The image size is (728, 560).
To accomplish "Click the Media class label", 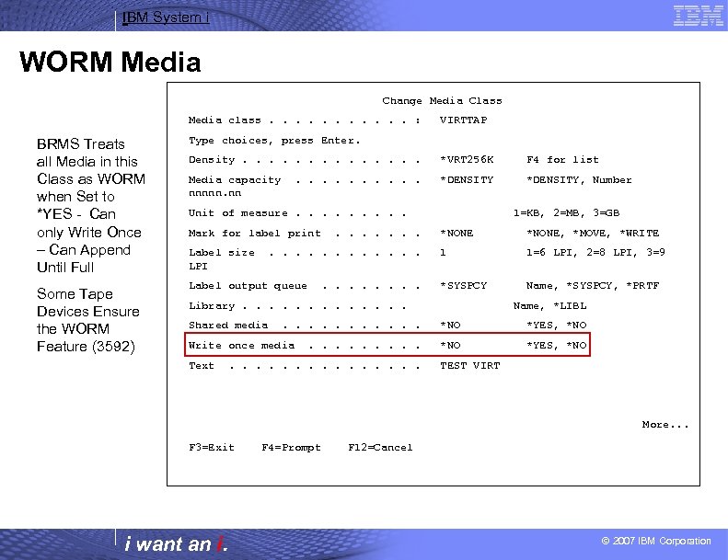I will pyautogui.click(x=225, y=120).
